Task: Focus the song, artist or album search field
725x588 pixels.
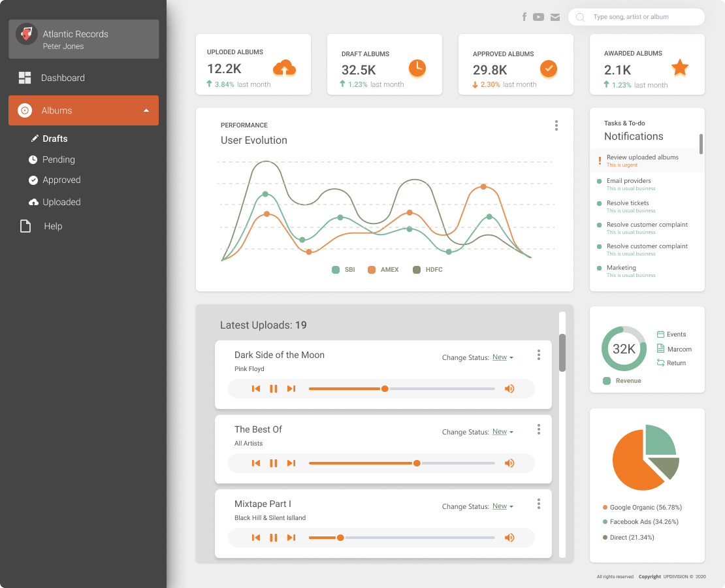Action: [x=636, y=17]
